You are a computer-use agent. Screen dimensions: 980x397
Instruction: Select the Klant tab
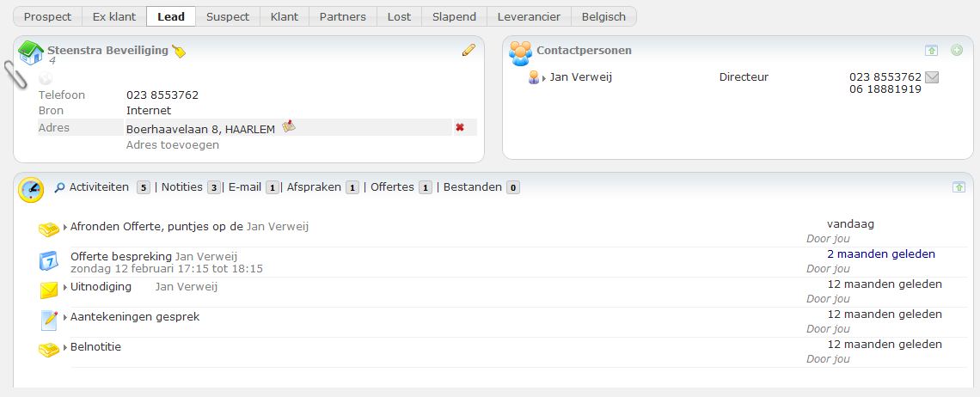pos(285,17)
